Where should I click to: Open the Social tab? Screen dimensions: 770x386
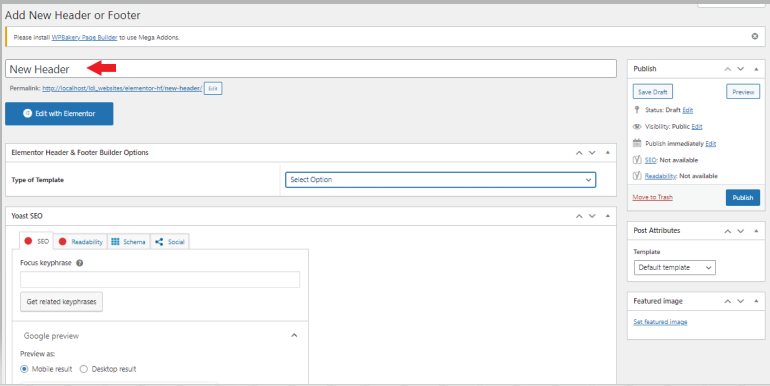click(x=169, y=242)
